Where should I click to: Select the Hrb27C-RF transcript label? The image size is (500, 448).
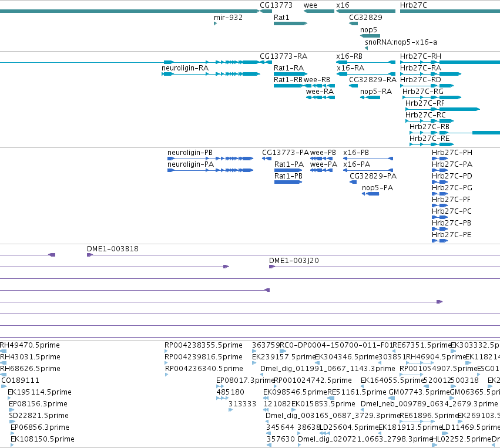tap(425, 103)
